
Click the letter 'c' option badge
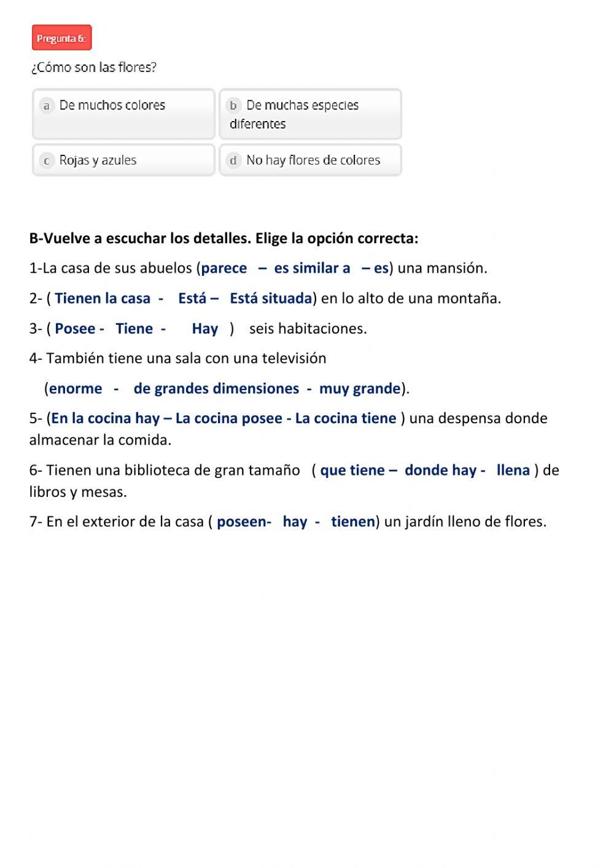pos(47,160)
